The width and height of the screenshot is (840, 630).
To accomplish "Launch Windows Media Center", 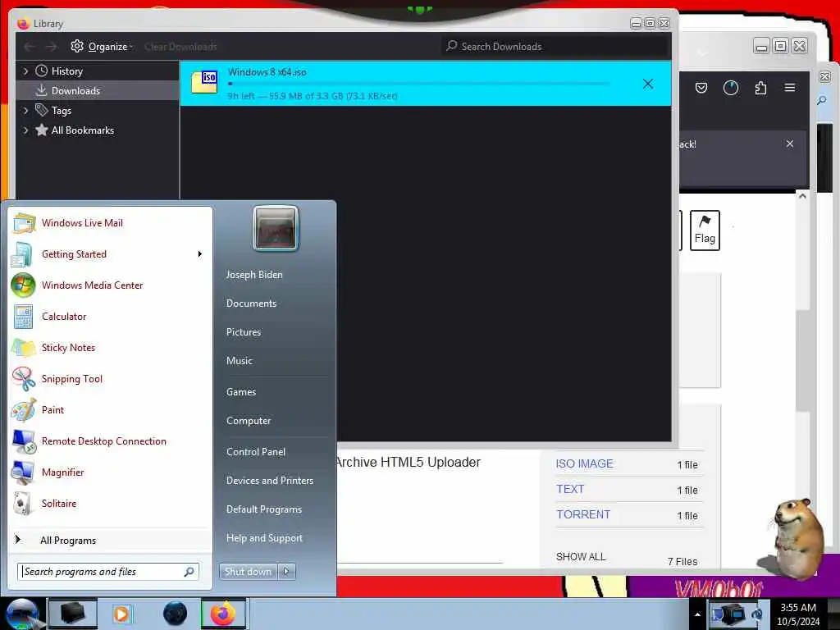I will coord(111,285).
